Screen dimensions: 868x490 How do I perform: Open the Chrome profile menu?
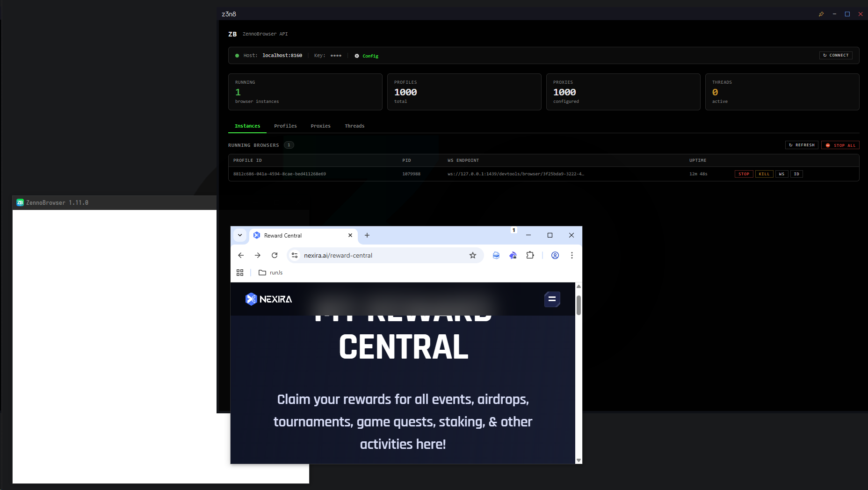click(555, 255)
